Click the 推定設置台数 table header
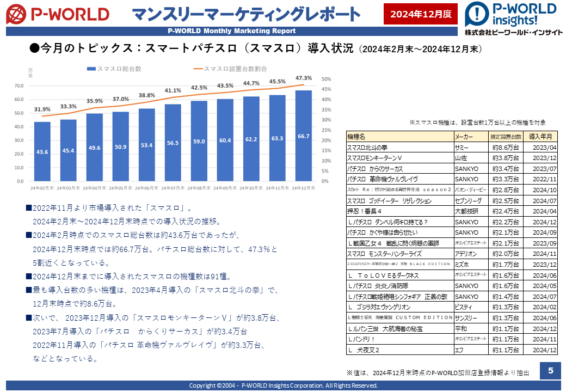Viewport: 566px width, 392px height. [x=506, y=137]
